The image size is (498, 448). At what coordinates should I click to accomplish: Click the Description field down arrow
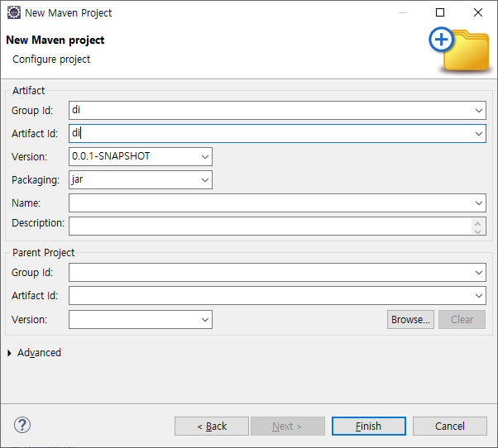click(477, 231)
